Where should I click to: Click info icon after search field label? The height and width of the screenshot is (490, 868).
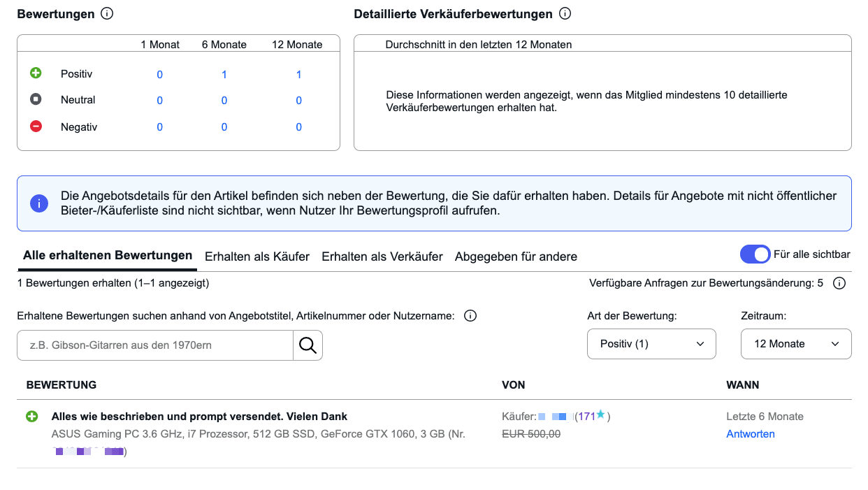point(470,316)
